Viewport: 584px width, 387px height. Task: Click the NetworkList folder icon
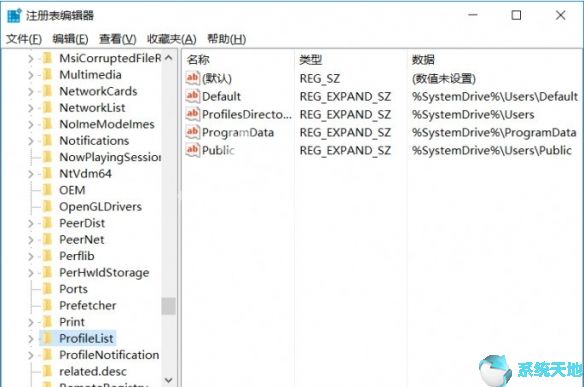(47, 107)
